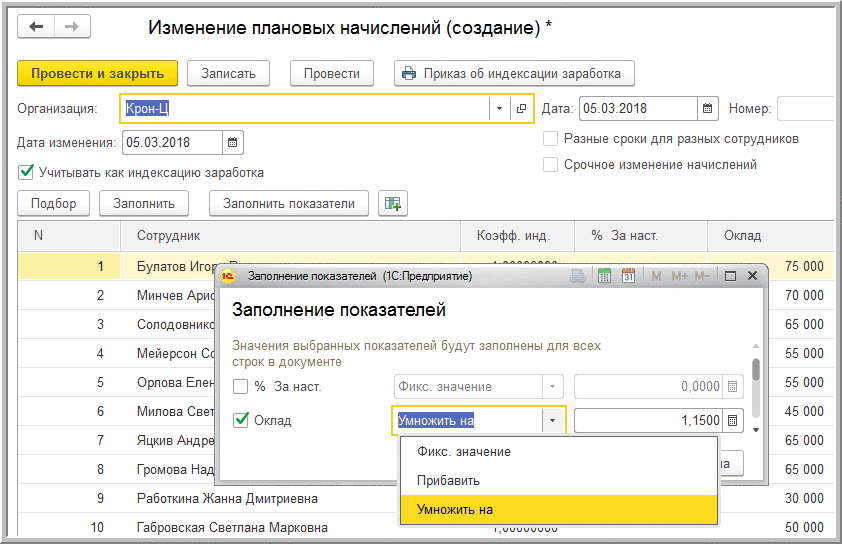Click the dialog's vertical scrollbar
Image resolution: width=842 pixels, height=544 pixels.
click(756, 370)
